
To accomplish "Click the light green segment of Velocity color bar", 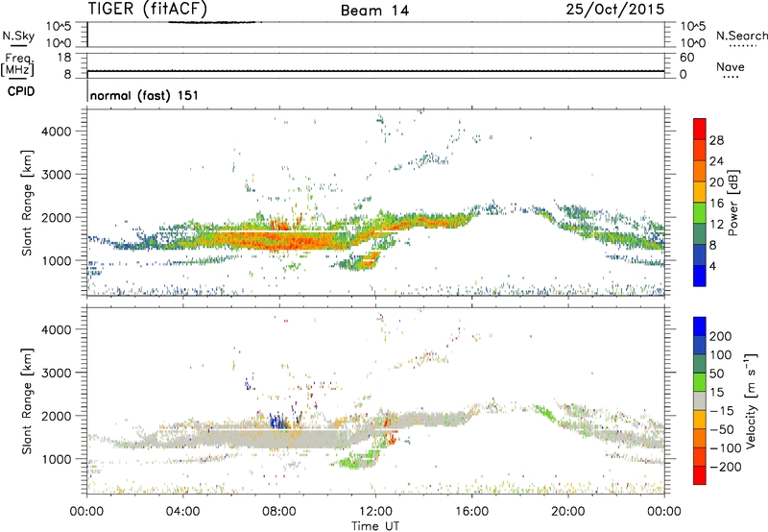I will (x=700, y=382).
